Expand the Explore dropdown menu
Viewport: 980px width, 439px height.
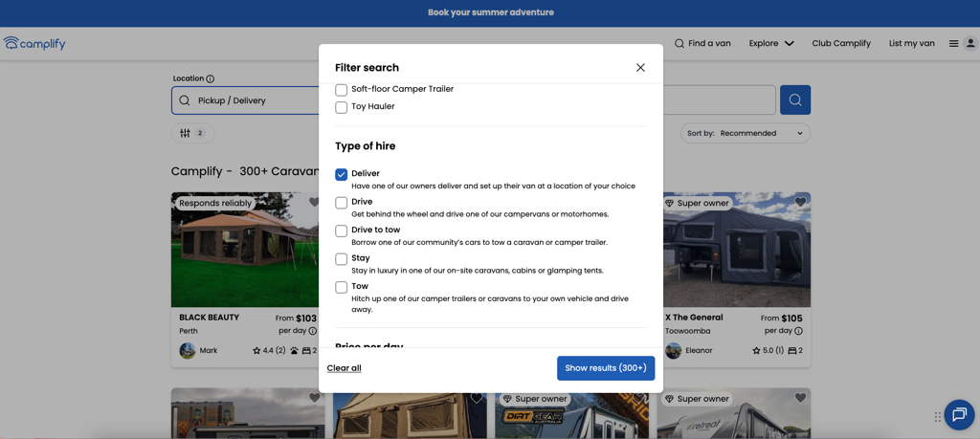pos(771,43)
